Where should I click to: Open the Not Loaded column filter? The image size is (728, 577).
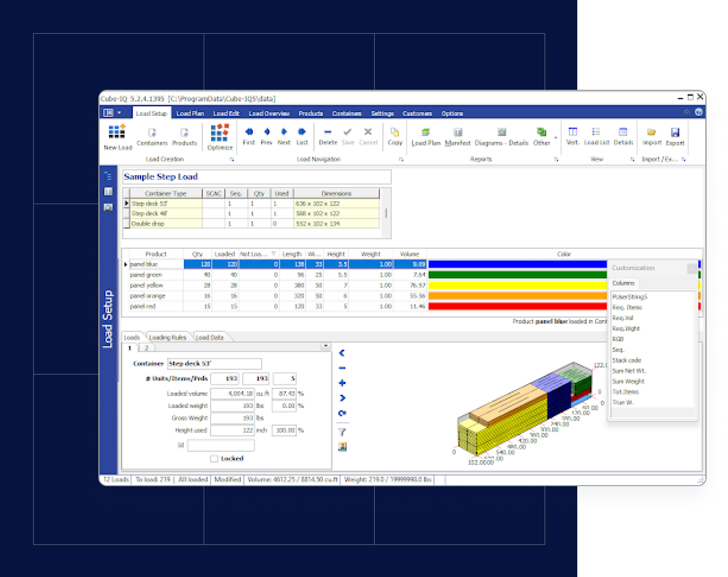[274, 254]
